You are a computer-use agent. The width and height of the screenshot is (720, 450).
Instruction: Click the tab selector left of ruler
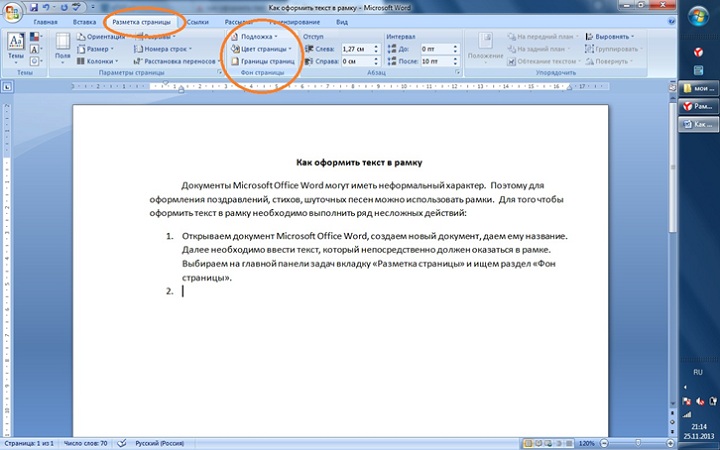click(x=8, y=86)
